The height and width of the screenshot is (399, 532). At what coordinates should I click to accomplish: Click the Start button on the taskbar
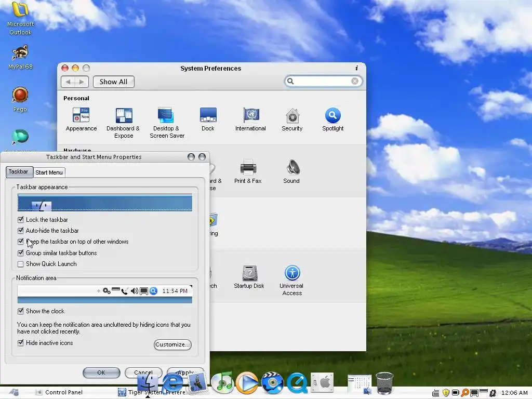click(14, 392)
